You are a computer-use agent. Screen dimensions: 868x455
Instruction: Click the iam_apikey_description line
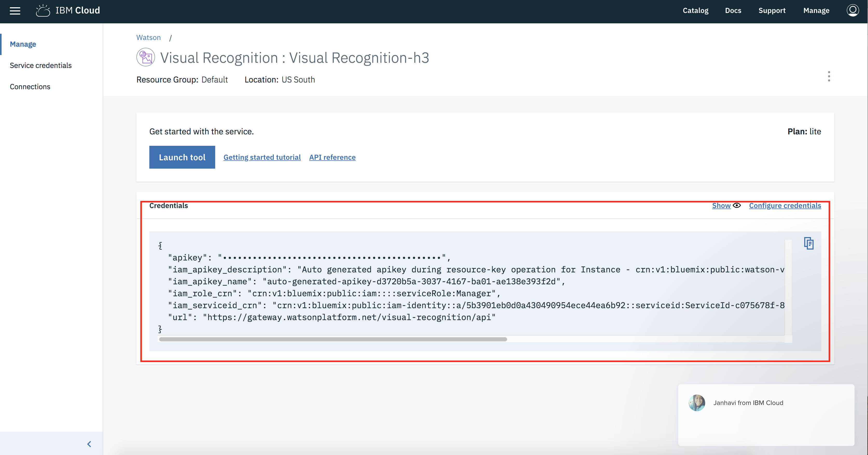(x=476, y=270)
